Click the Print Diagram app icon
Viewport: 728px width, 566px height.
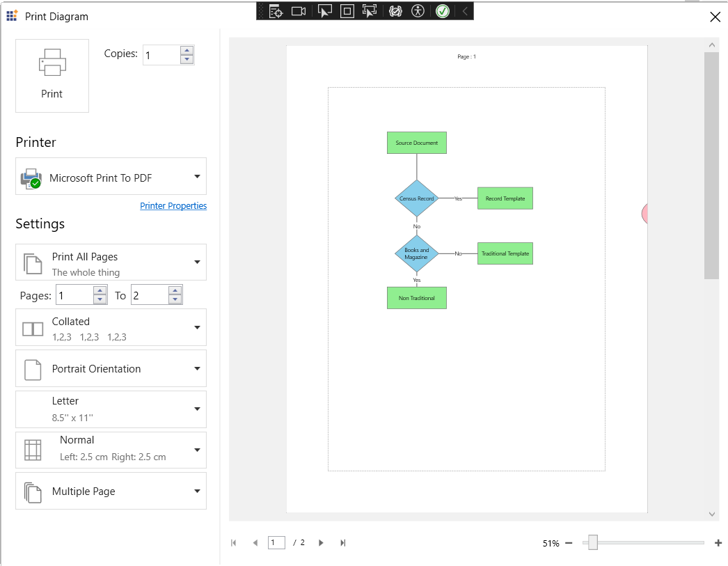pos(12,16)
